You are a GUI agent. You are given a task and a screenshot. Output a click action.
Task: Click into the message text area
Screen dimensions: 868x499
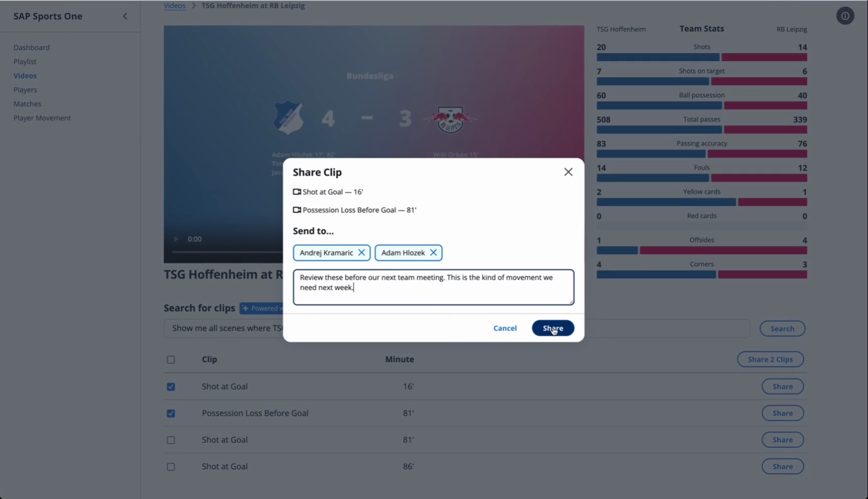433,287
